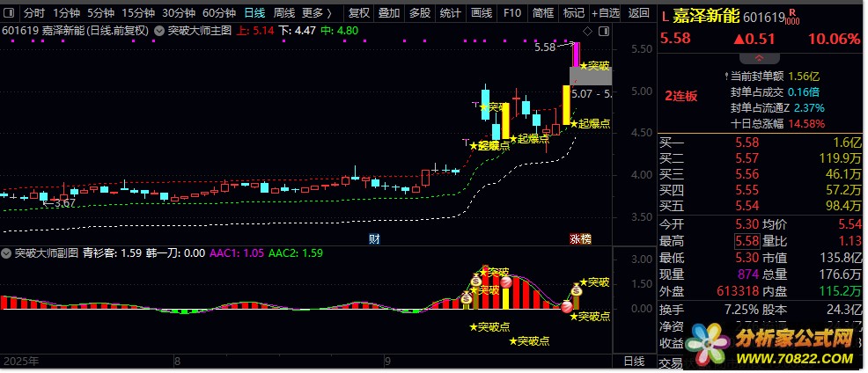
Task: Click the boxed 最高 value 5.58
Action: 747,241
